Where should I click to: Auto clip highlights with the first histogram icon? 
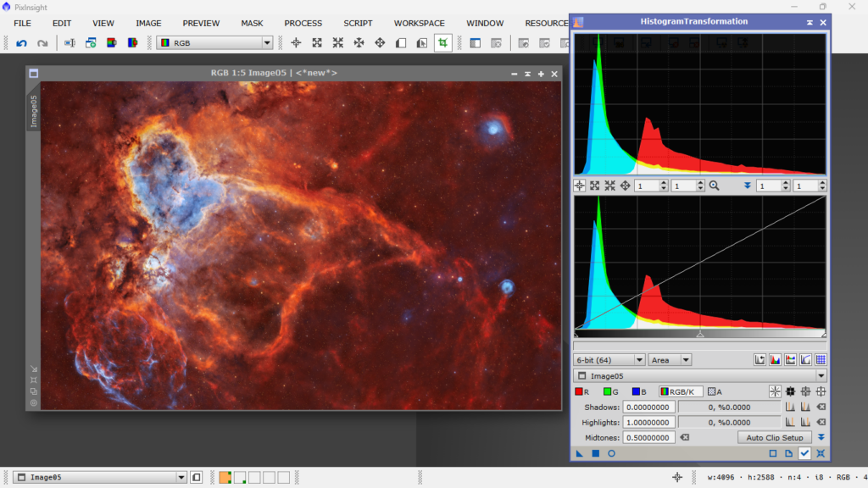(790, 422)
